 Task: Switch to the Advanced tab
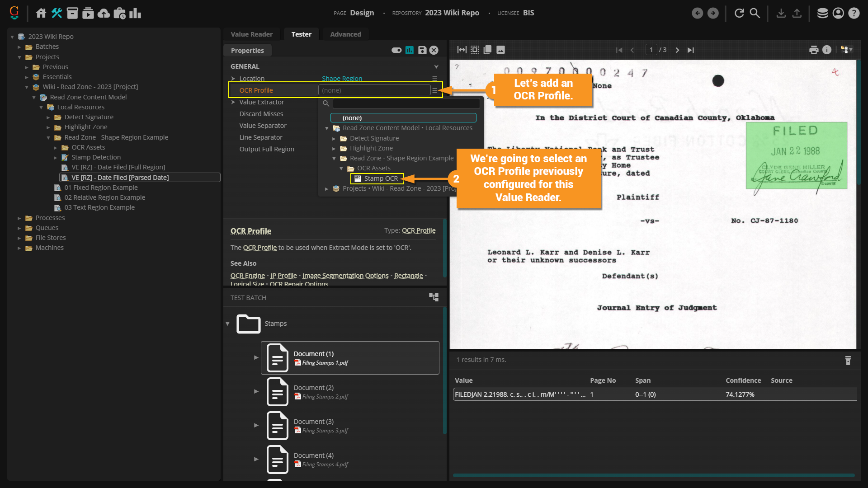(x=345, y=34)
